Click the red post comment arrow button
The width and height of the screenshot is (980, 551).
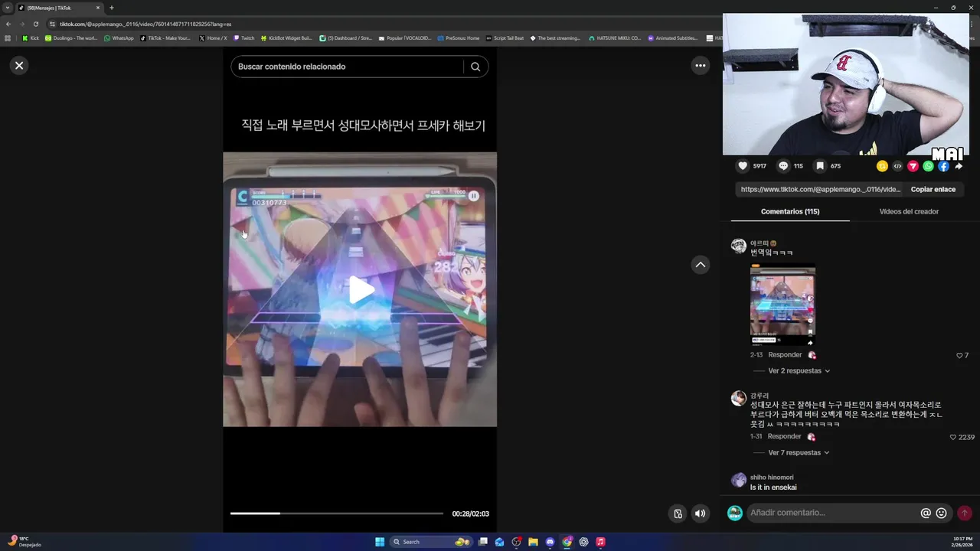[965, 514]
